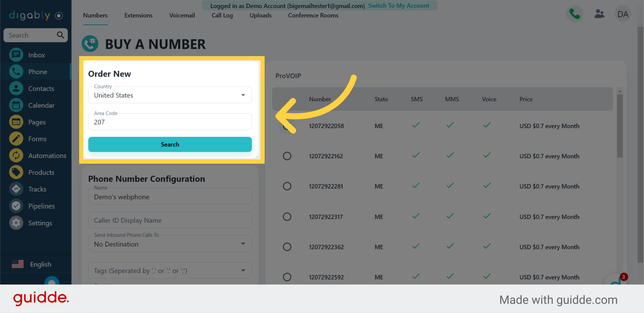Click the Area Code input field
Image resolution: width=644 pixels, height=313 pixels.
click(170, 122)
